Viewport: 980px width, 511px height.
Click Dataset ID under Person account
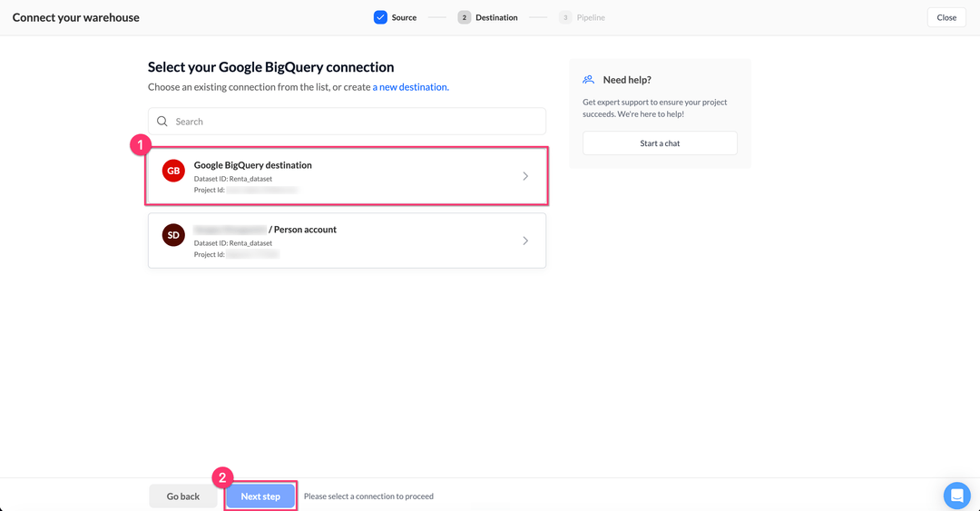coord(232,243)
